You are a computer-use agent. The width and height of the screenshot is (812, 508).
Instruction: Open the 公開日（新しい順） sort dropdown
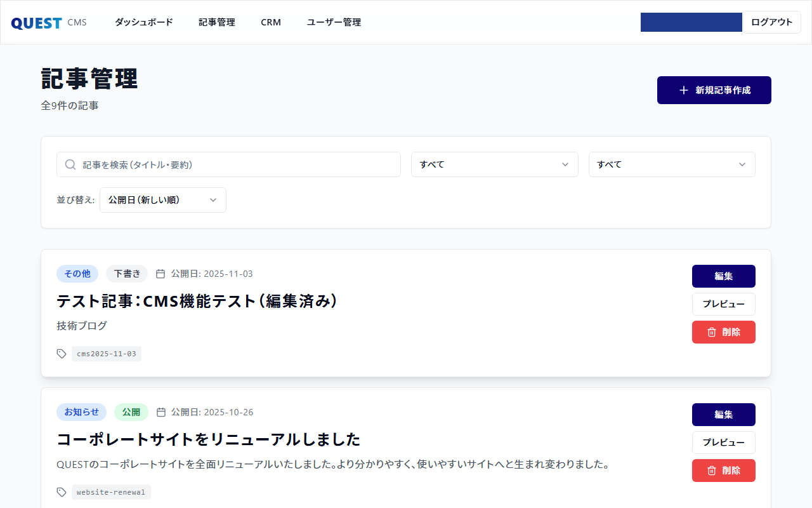(x=162, y=199)
